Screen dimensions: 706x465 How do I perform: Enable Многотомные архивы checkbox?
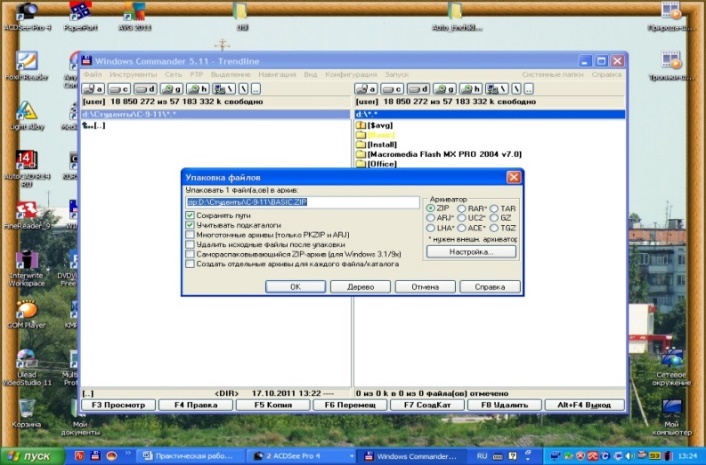(190, 235)
